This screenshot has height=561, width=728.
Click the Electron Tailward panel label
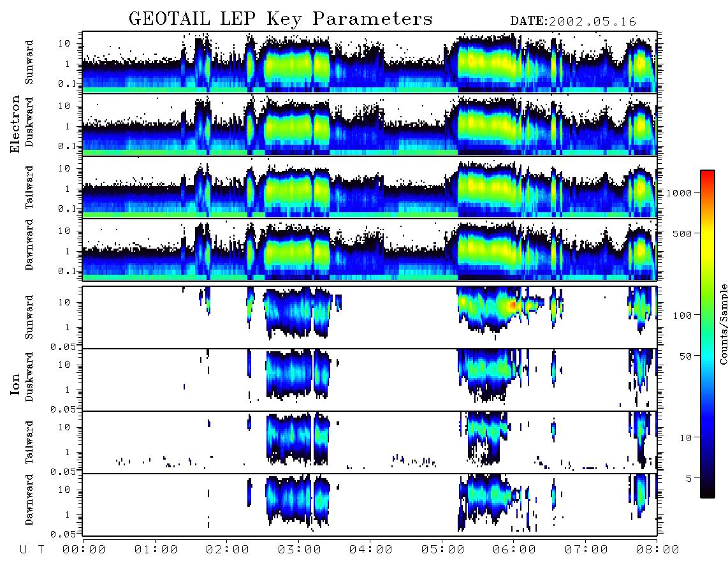tap(29, 187)
